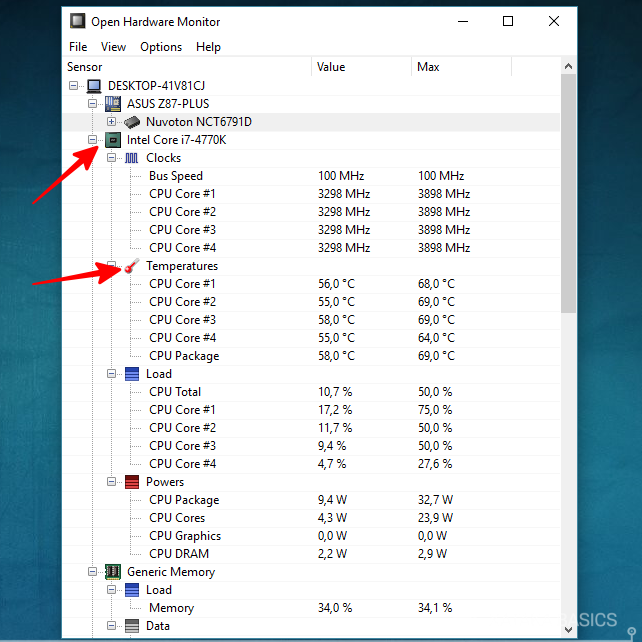Click the DESKTOP-41V81CJ computer icon
642x642 pixels.
pyautogui.click(x=94, y=86)
